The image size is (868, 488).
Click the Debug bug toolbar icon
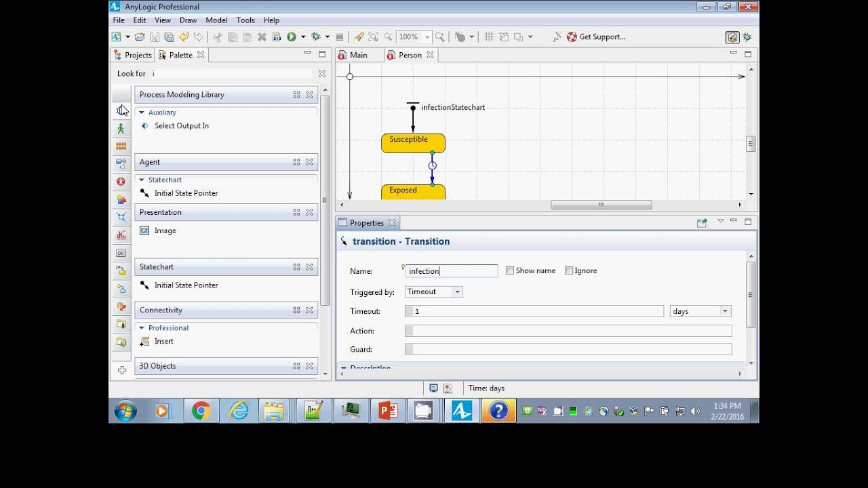[x=315, y=37]
